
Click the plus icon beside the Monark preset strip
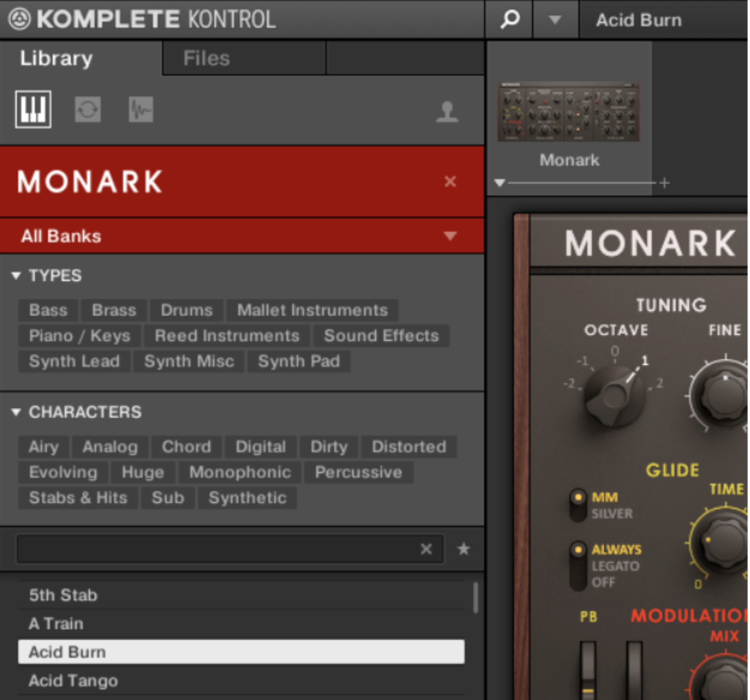pos(664,182)
